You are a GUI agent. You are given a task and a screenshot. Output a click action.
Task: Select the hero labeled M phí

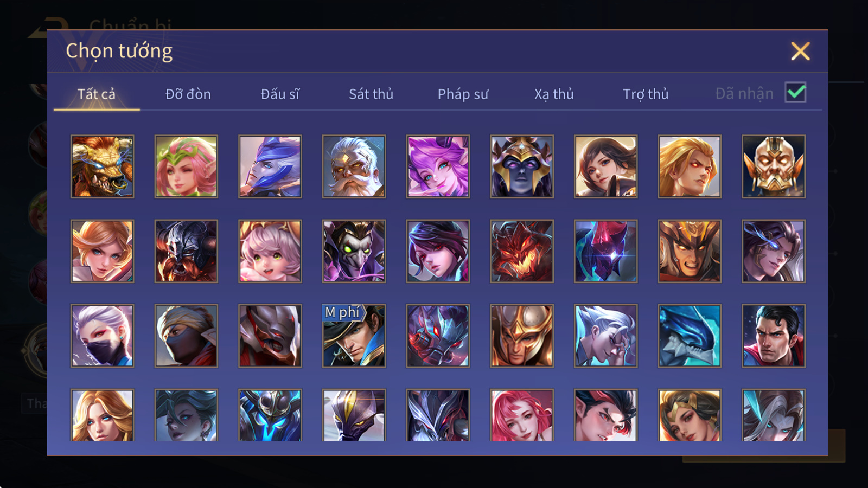[354, 336]
